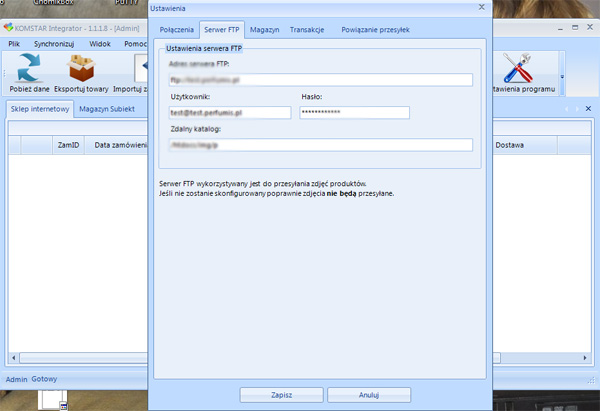The width and height of the screenshot is (600, 411).
Task: Close the Ustawienia dialog
Action: pos(482,7)
